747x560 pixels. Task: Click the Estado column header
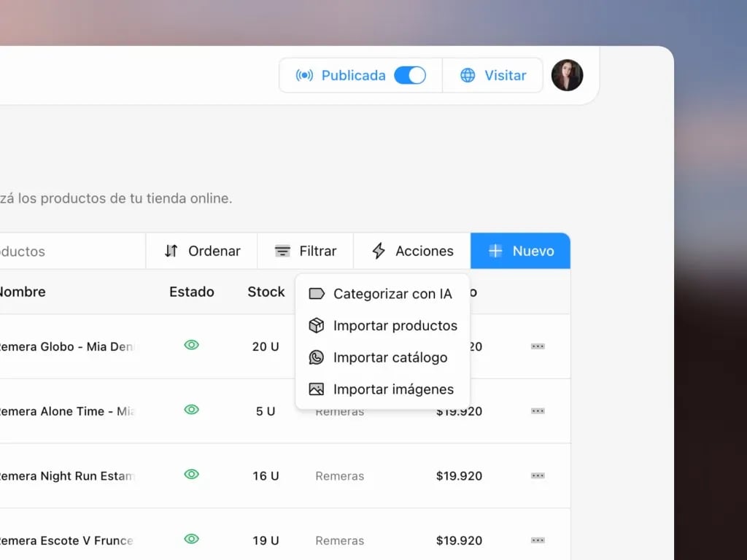point(192,292)
